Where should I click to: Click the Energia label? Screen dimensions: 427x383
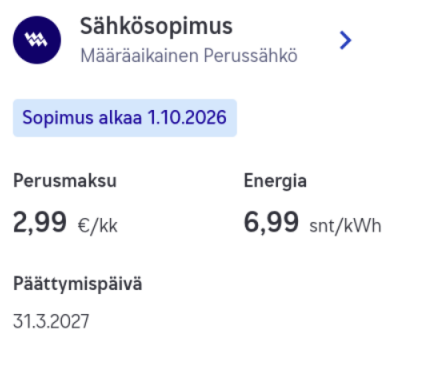[275, 181]
